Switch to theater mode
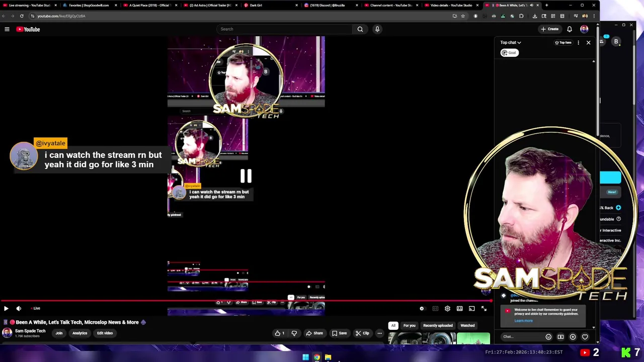Screen dimensions: 644x362 click(x=459, y=309)
